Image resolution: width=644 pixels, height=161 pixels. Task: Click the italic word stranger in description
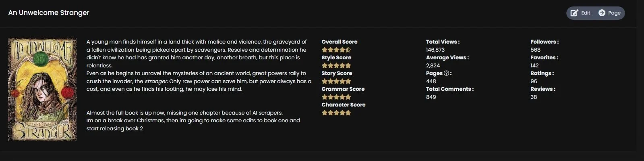[156, 81]
